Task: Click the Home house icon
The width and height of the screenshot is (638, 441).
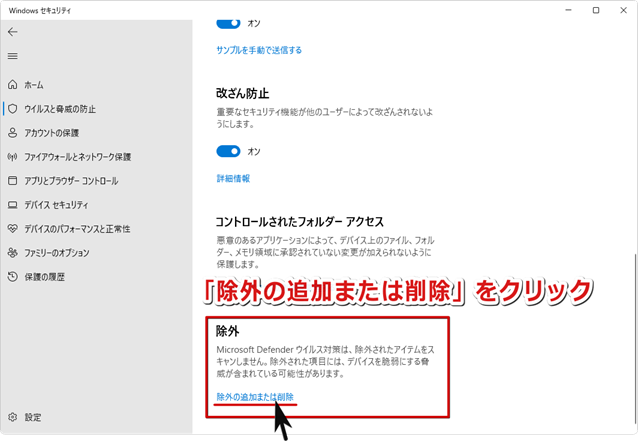Action: click(x=13, y=85)
